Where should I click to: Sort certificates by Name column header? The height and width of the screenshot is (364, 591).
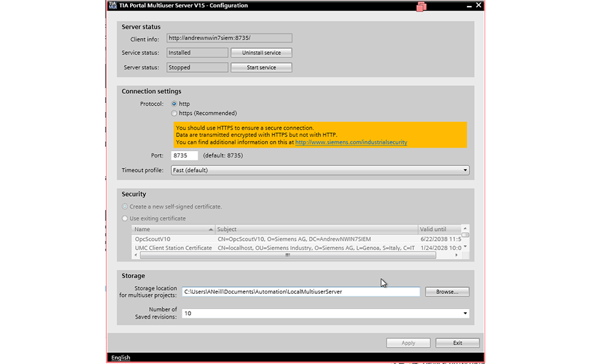point(173,230)
